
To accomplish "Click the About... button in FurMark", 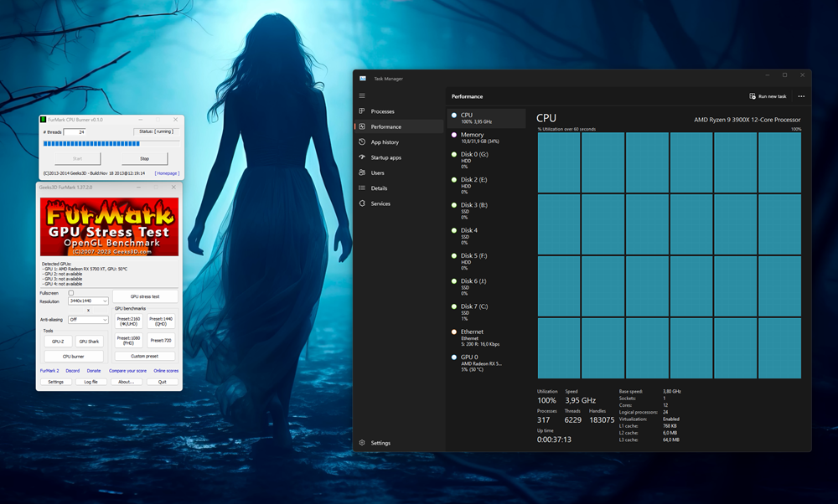I will 127,382.
